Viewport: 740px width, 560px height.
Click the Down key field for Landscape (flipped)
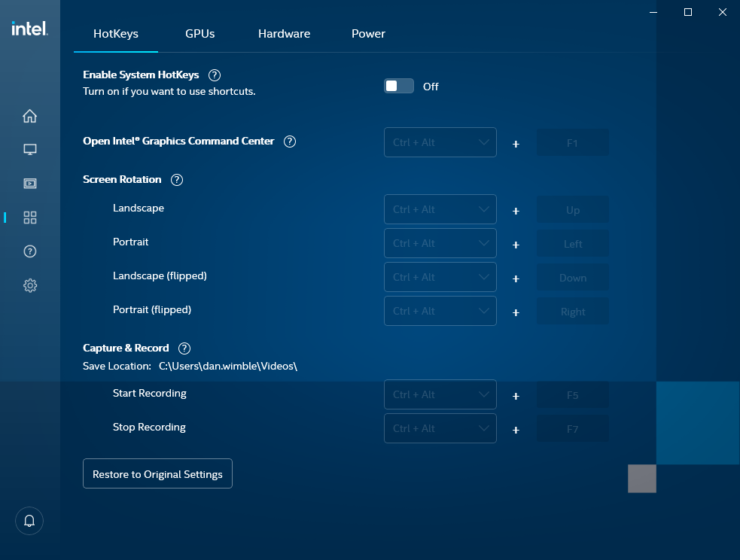click(x=572, y=278)
